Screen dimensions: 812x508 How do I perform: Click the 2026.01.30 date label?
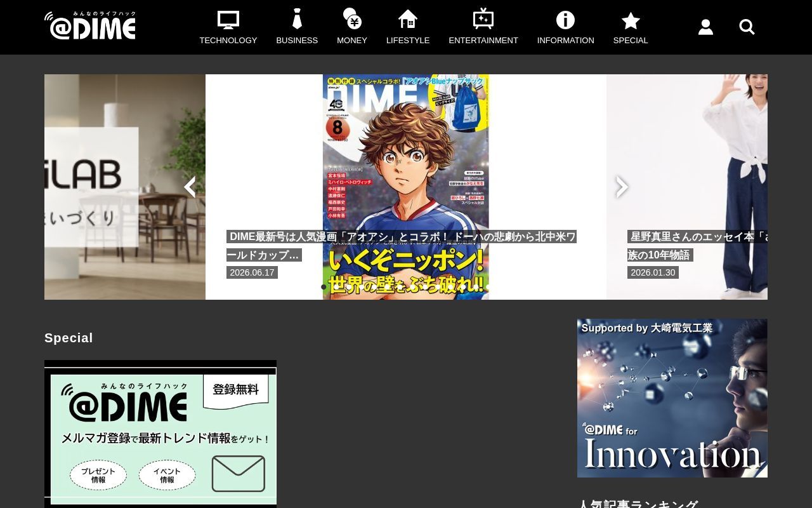[x=653, y=272]
